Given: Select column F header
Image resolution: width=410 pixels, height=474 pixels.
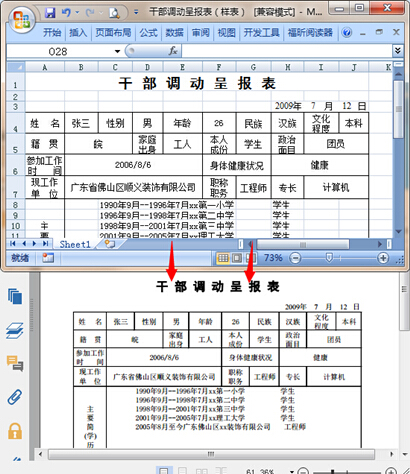Looking at the screenshot, I should 219,67.
